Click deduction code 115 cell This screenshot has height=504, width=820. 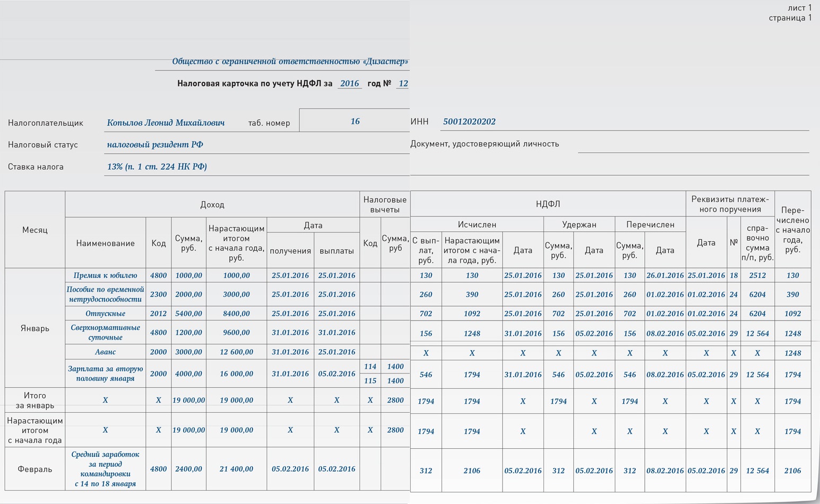tap(370, 380)
